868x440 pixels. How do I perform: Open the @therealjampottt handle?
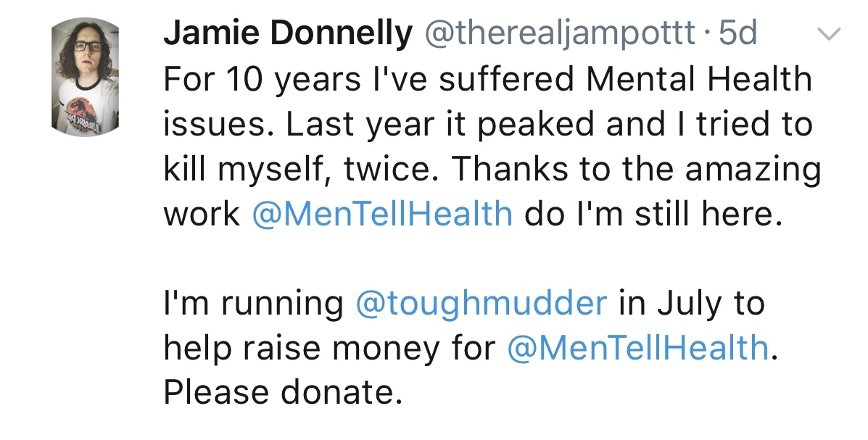click(x=560, y=34)
